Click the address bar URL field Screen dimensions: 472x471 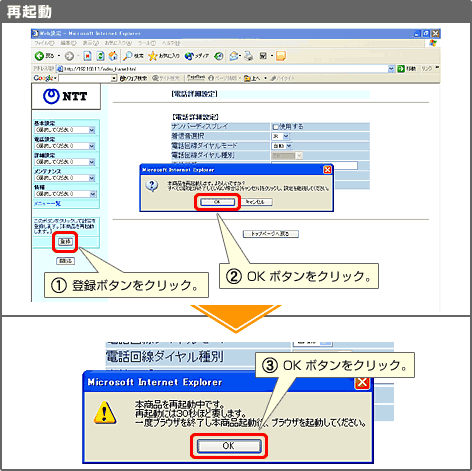(223, 69)
